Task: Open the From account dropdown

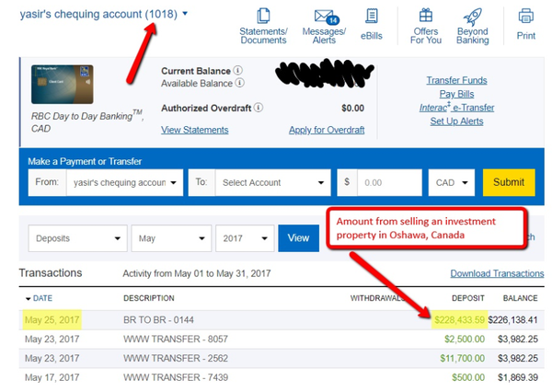Action: click(124, 182)
